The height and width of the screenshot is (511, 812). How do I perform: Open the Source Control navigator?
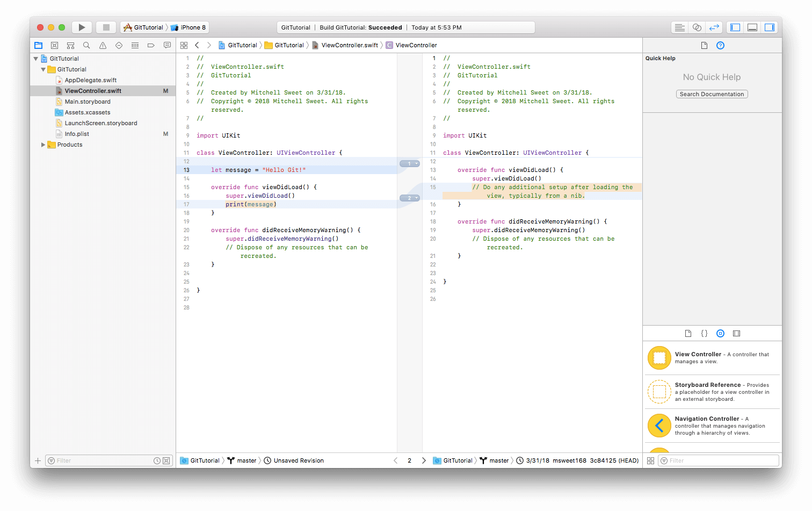click(54, 45)
